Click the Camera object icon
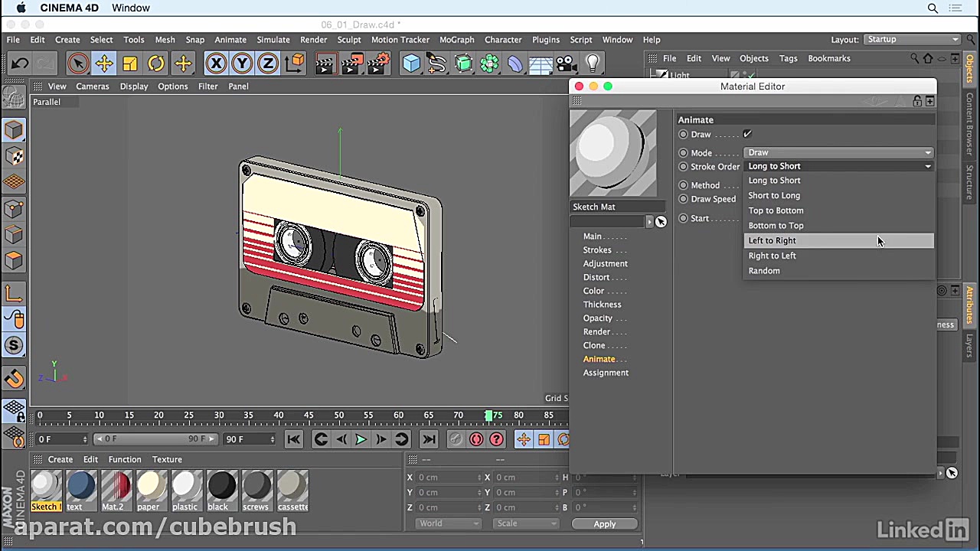980x551 pixels. coord(566,64)
